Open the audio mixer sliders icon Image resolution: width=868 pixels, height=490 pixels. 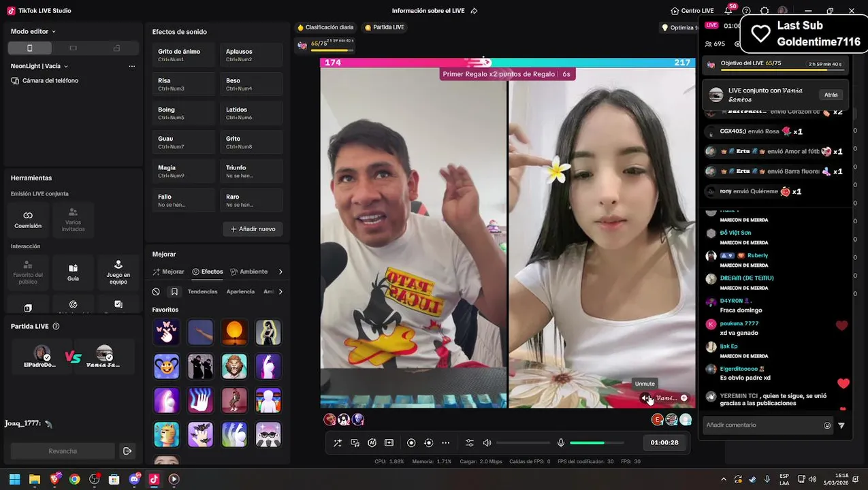[x=470, y=442]
